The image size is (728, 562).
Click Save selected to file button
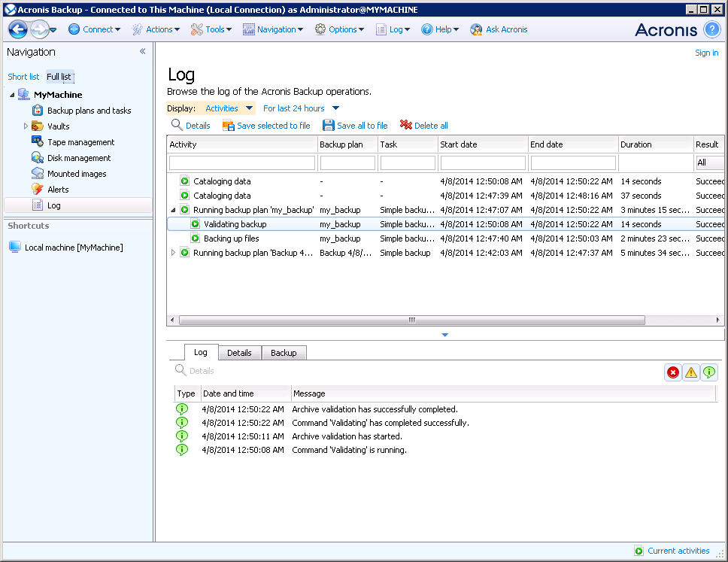(266, 126)
